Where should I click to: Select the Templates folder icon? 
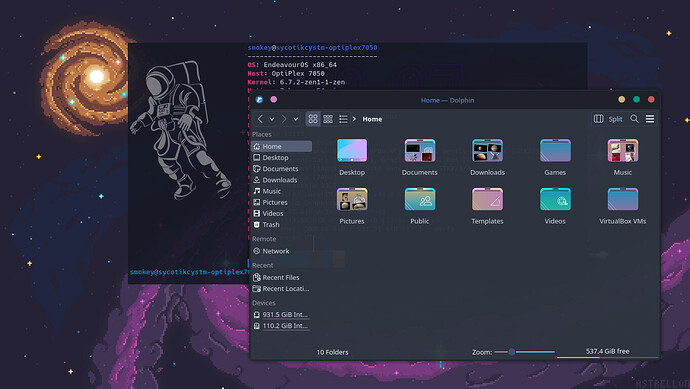(487, 199)
